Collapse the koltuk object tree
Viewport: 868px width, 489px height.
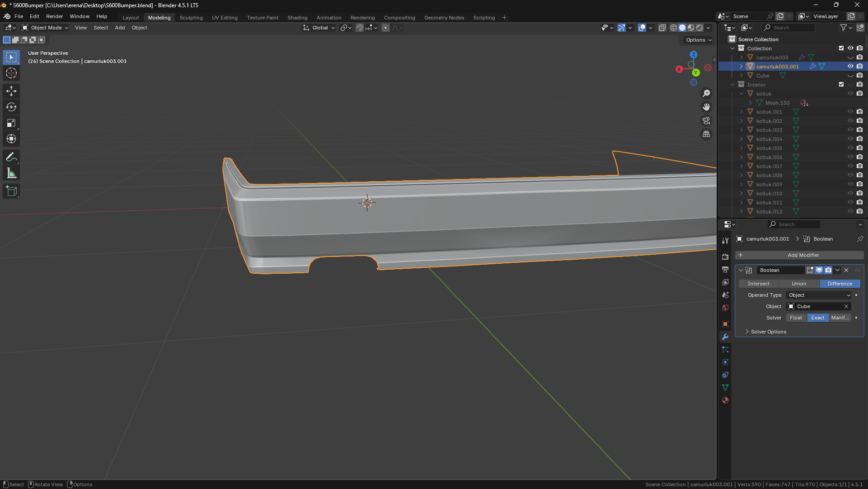(x=741, y=94)
